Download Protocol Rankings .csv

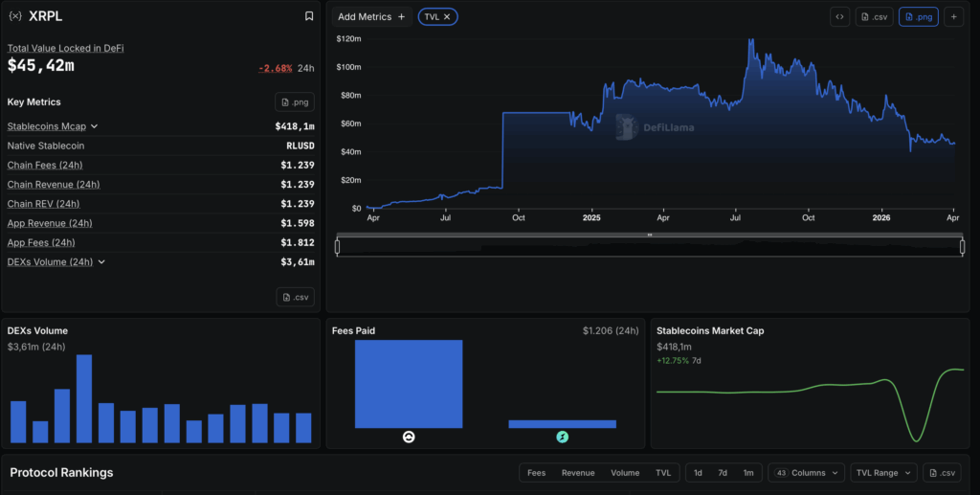pyautogui.click(x=942, y=473)
